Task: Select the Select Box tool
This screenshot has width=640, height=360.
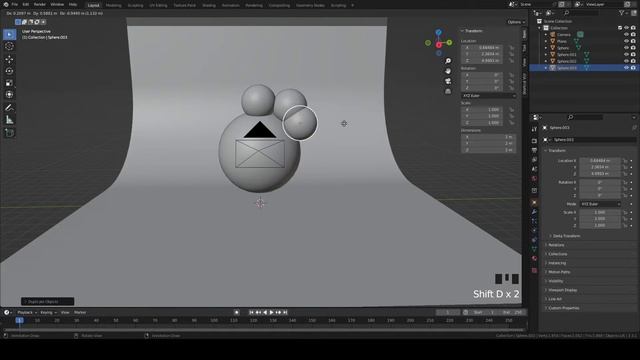Action: 9,34
